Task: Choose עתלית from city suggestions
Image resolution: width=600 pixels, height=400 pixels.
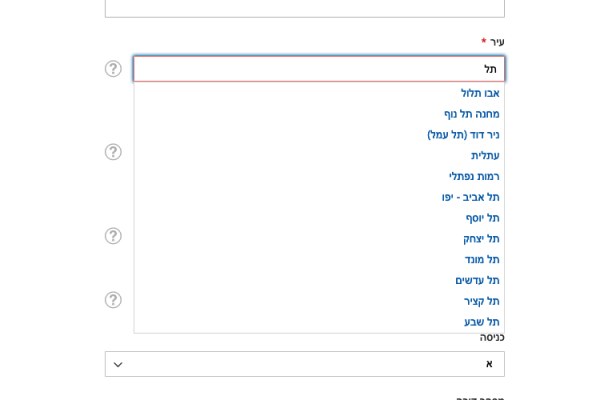Action: coord(485,156)
